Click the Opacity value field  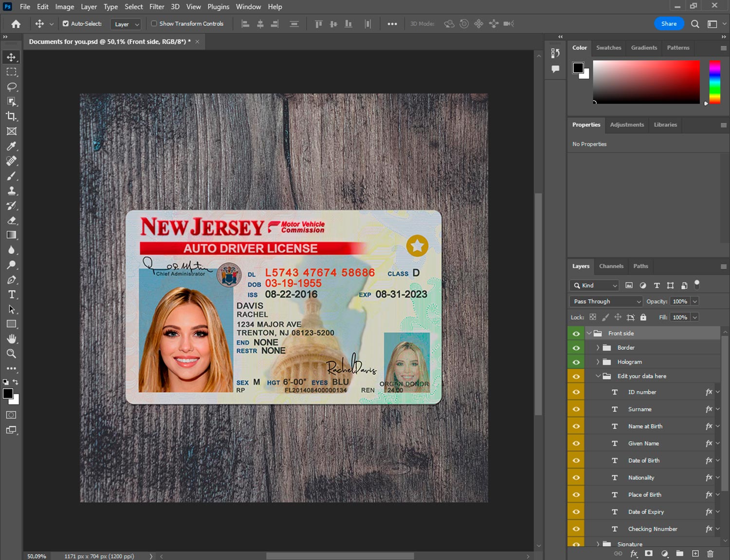[x=680, y=302]
